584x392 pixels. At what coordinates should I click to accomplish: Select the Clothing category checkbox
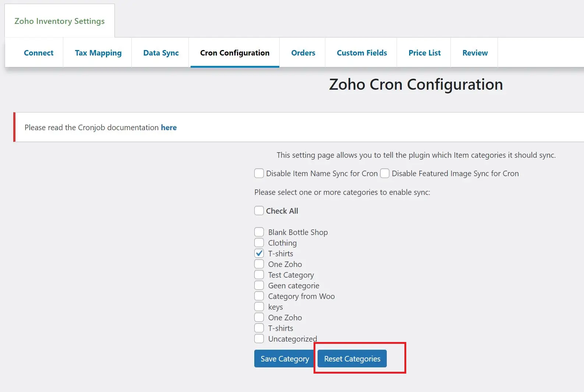259,242
